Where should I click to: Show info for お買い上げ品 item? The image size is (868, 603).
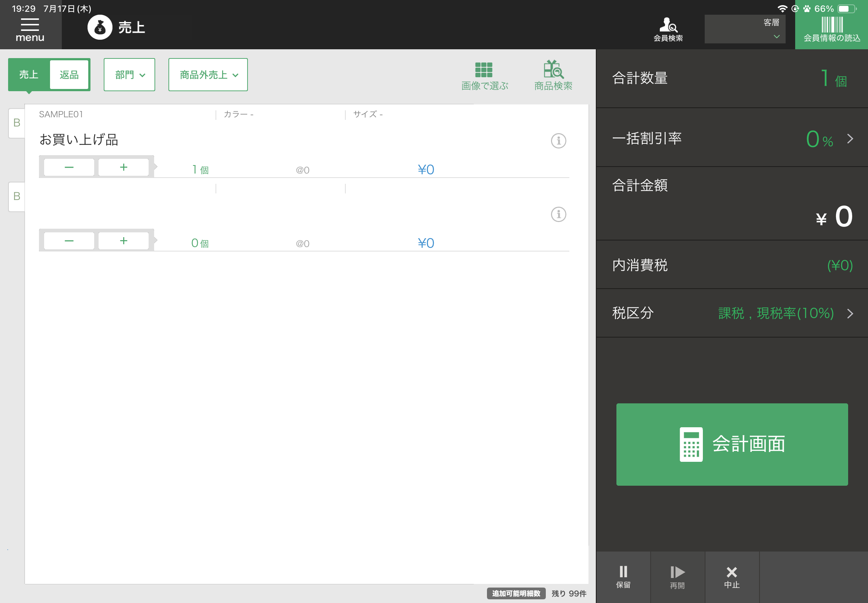(558, 141)
